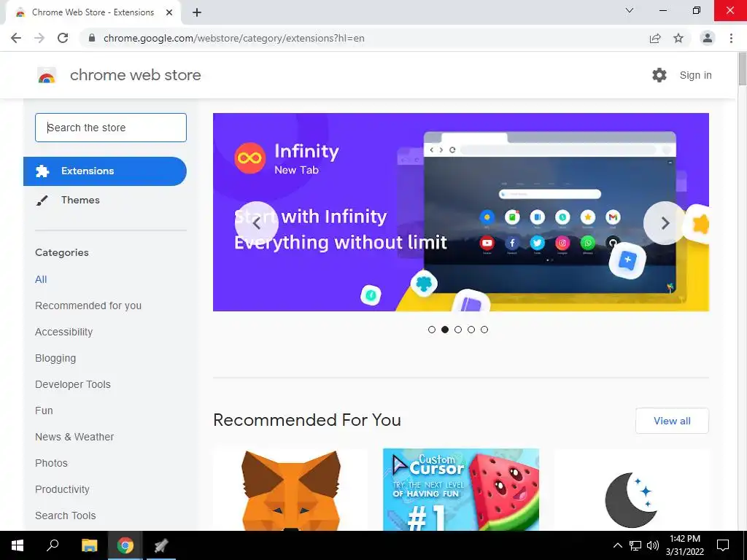
Task: Click the Themes paintbrush icon
Action: [x=42, y=201]
